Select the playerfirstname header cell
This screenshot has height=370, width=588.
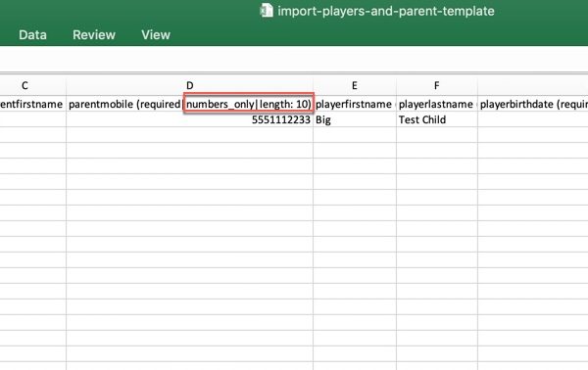coord(355,104)
